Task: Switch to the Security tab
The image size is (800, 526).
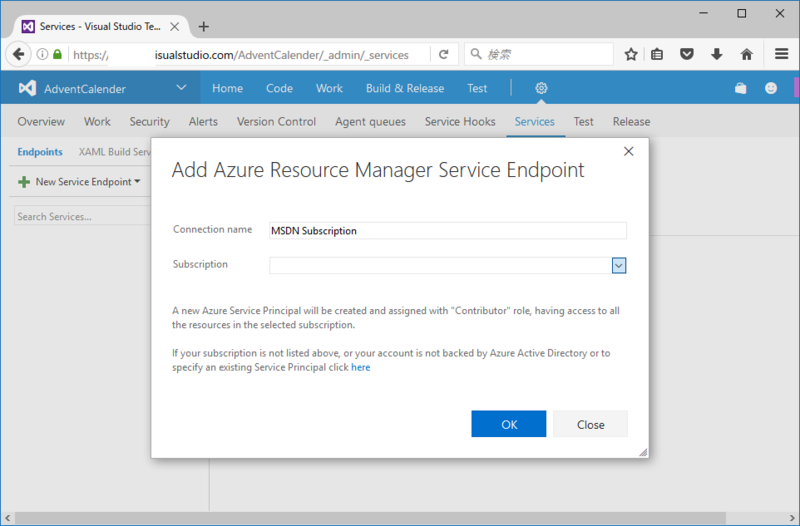Action: point(149,121)
